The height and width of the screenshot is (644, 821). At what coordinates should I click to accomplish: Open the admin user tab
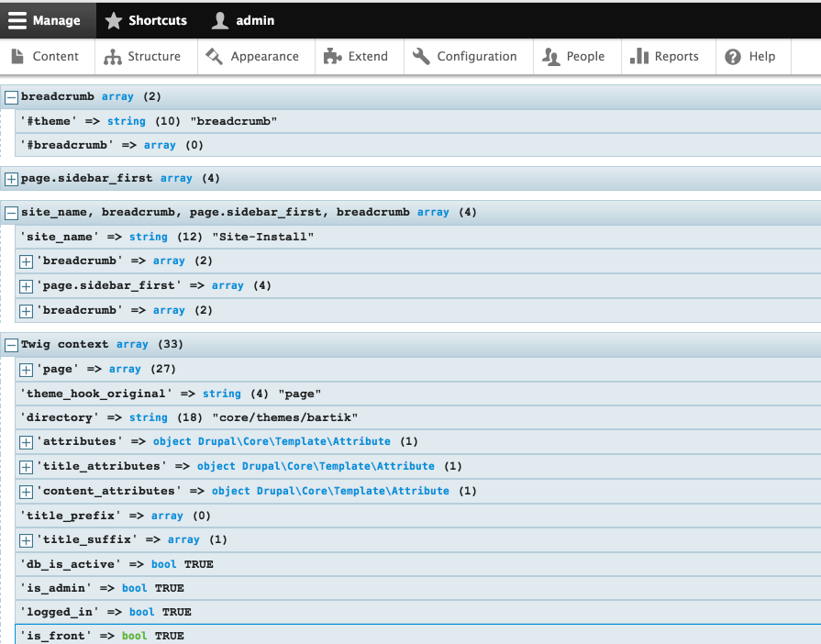tap(243, 20)
